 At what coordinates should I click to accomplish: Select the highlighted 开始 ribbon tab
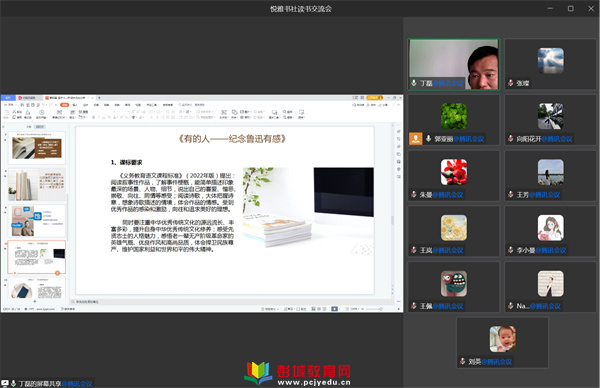tap(64, 104)
